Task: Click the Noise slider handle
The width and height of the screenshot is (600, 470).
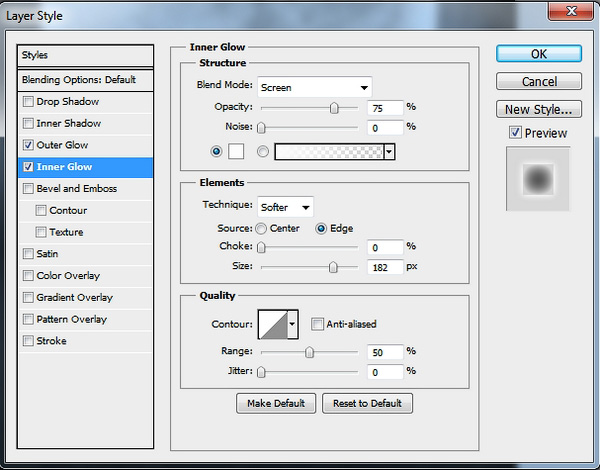Action: 261,127
